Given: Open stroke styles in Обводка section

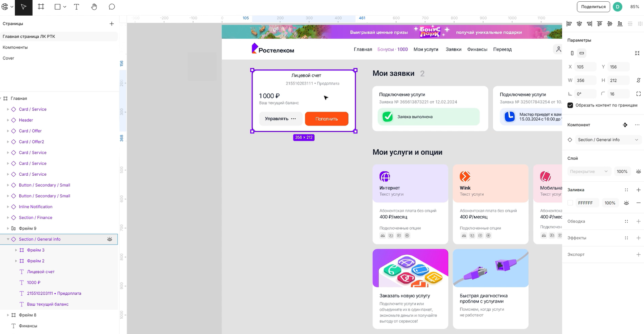Looking at the screenshot, I should (626, 221).
